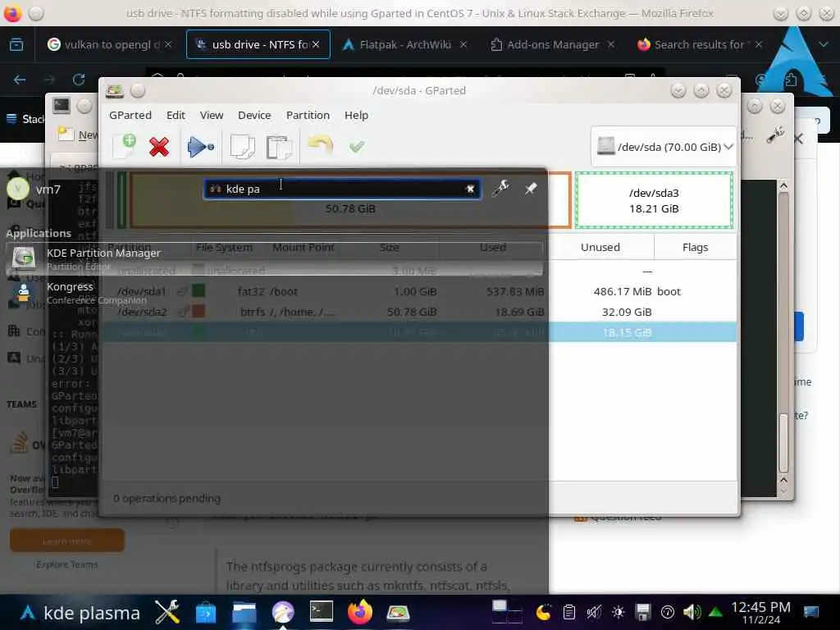Viewport: 840px width, 630px height.
Task: Open kde plasma application launcher
Action: pos(80,612)
